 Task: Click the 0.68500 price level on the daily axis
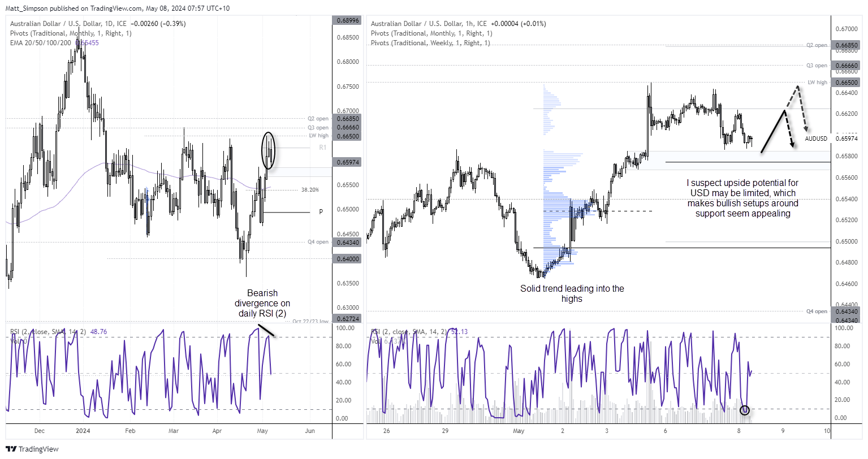coord(348,37)
